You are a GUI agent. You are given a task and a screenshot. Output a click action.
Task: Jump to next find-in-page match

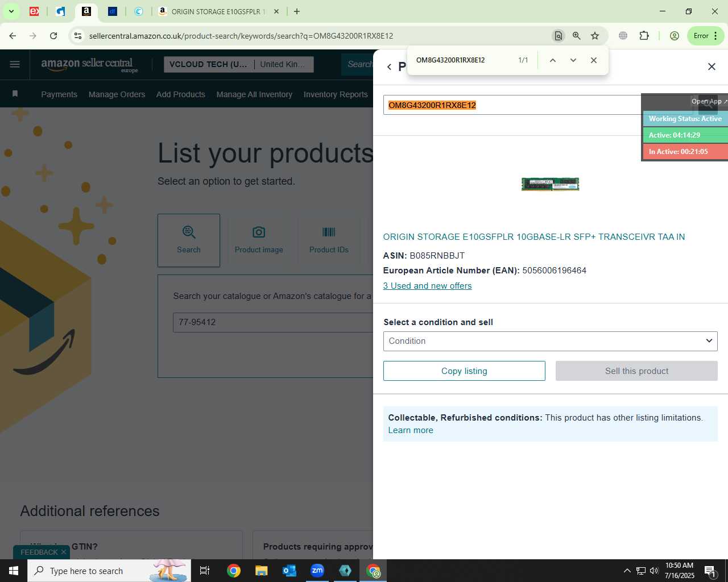573,60
